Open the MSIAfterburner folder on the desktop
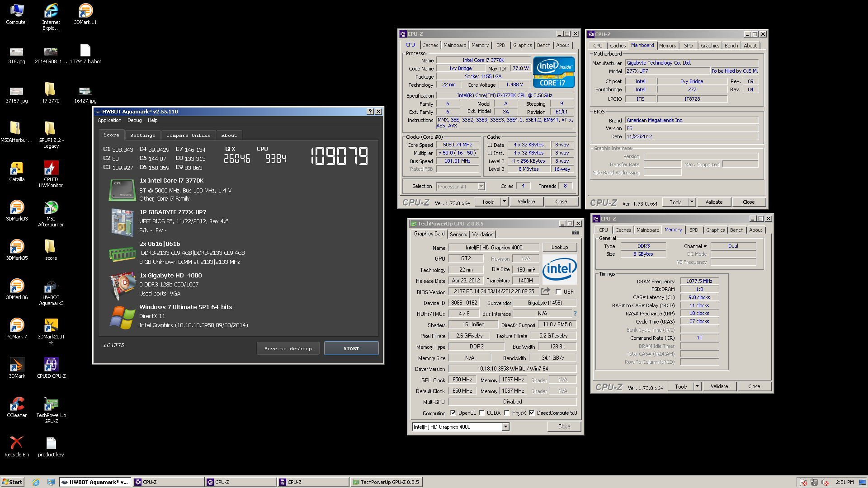The width and height of the screenshot is (868, 488). click(x=17, y=132)
